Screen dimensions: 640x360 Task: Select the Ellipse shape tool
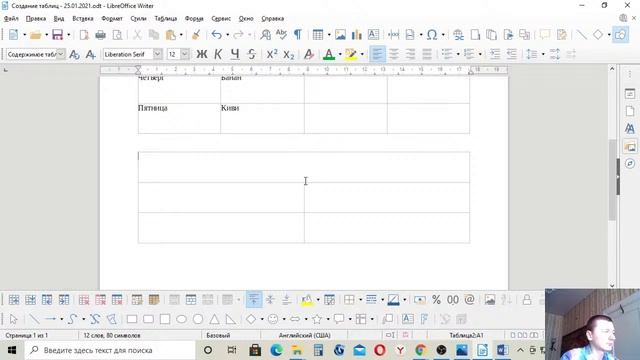[181, 319]
